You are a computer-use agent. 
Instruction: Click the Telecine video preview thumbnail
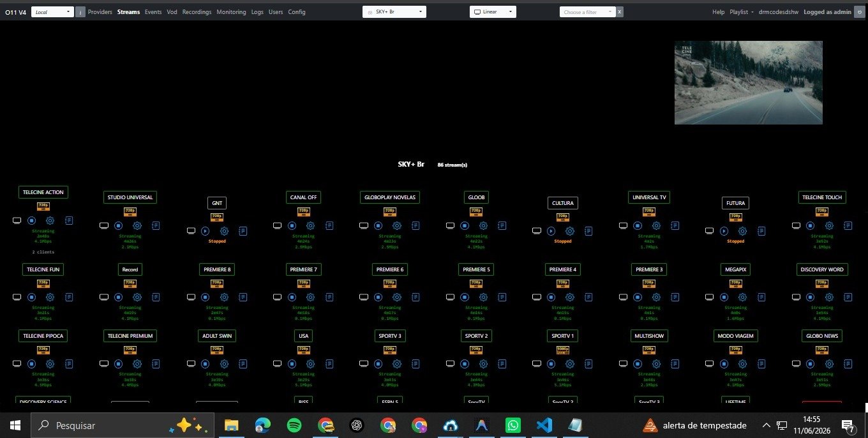(749, 82)
